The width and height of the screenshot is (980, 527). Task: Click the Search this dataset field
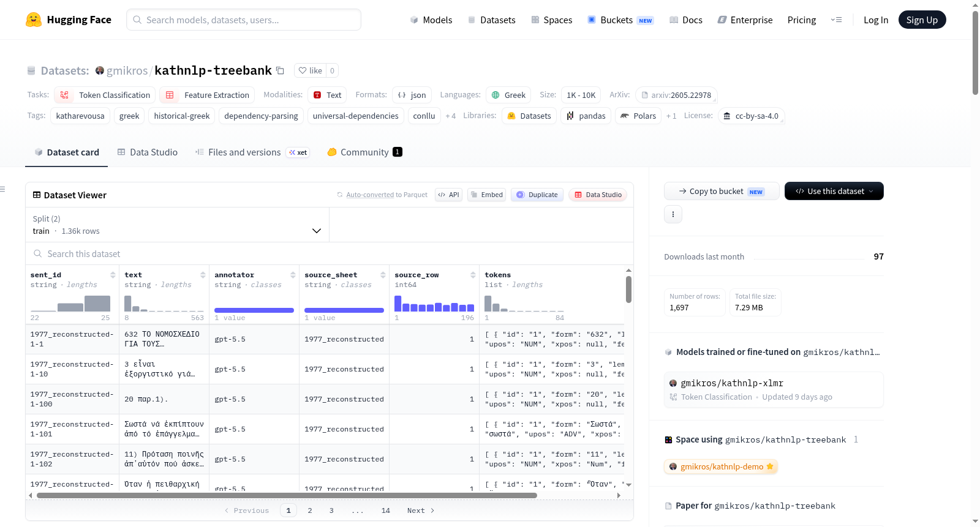point(330,253)
